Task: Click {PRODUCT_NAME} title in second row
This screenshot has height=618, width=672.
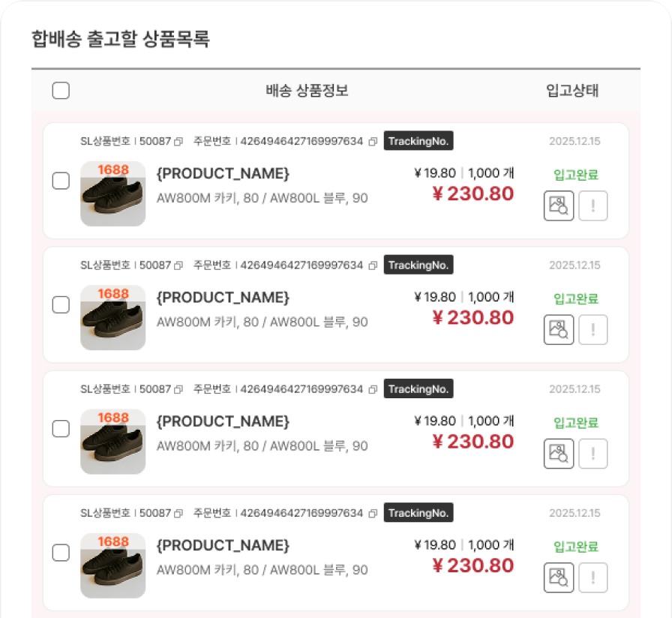Action: coord(223,298)
